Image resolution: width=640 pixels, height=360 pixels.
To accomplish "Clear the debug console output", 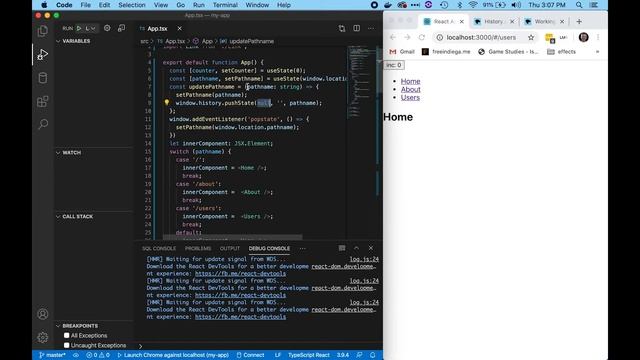I will (342, 248).
